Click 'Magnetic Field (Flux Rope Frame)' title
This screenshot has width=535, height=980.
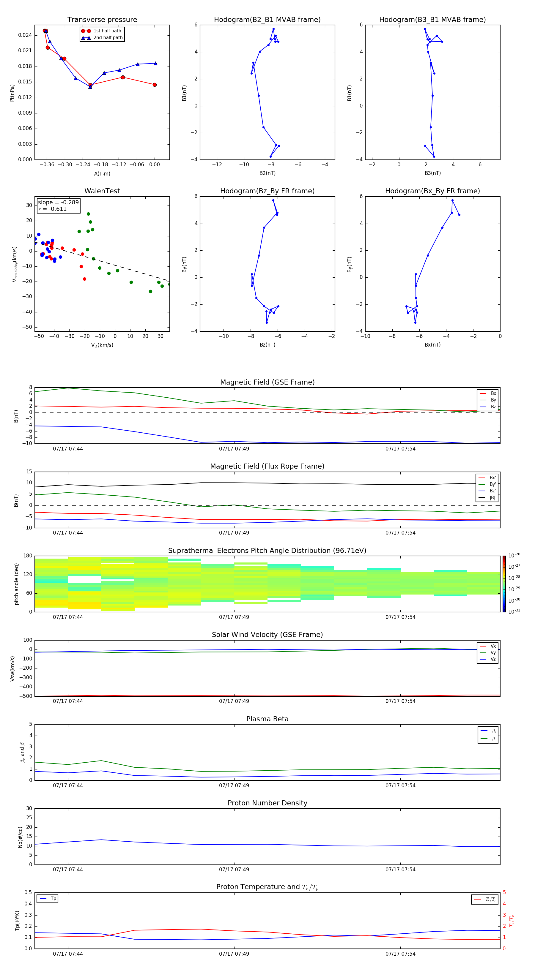[x=267, y=467]
